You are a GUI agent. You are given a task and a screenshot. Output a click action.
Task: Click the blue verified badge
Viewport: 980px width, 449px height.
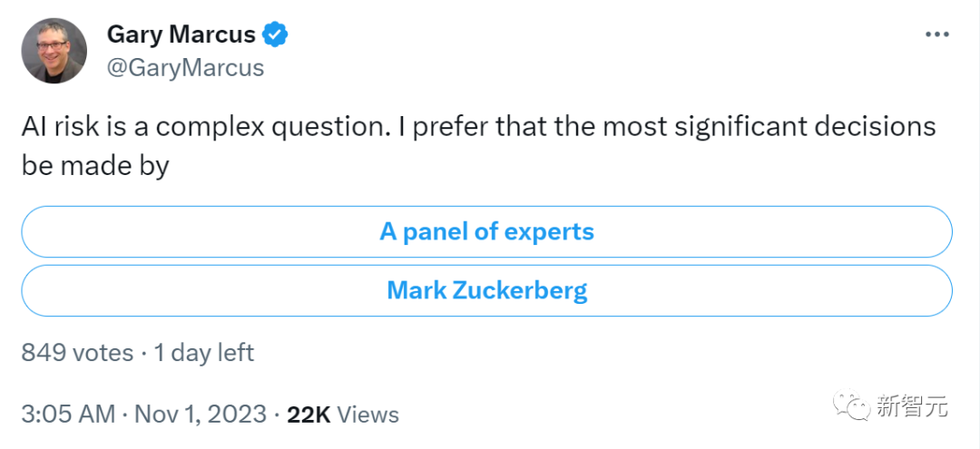[x=276, y=35]
